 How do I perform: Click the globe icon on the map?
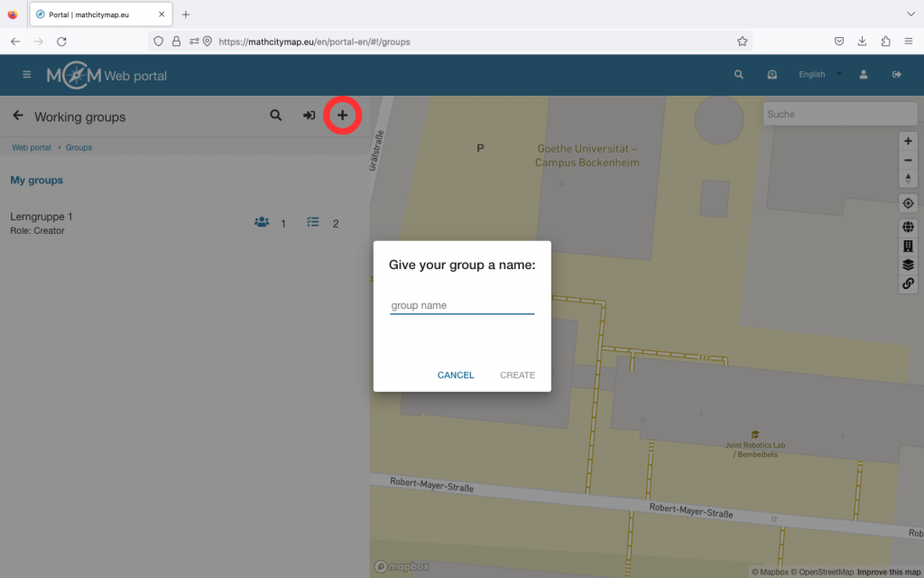point(908,228)
